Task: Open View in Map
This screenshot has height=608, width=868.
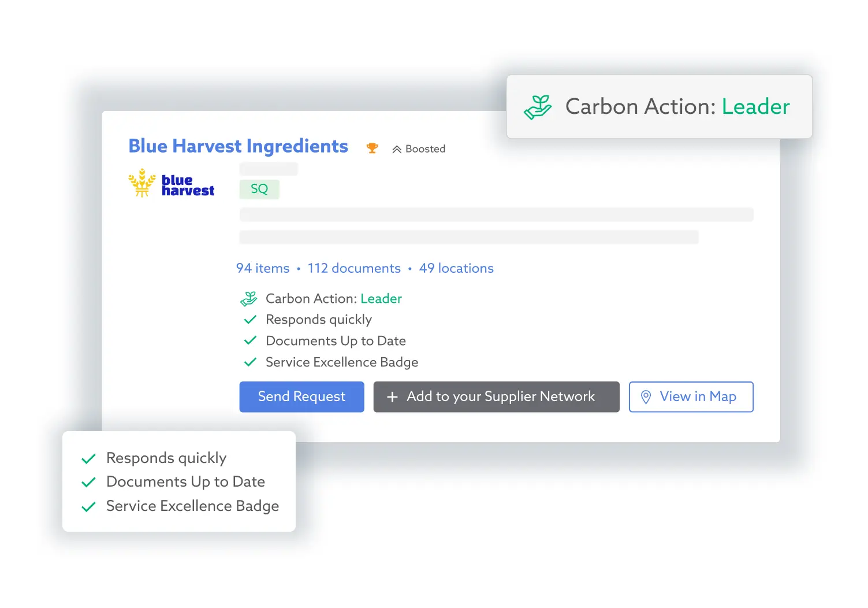Action: pos(691,397)
